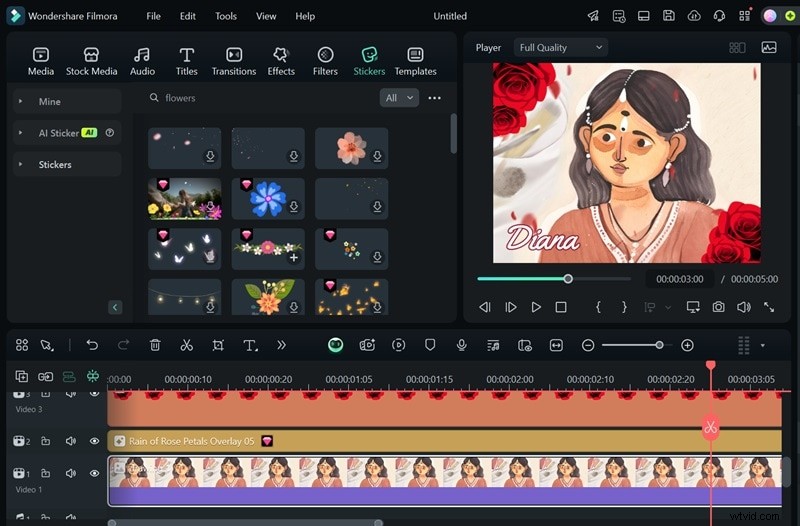Screen dimensions: 800x526
Task: Select the Rain of Rose Petals Overlay 05 clip
Action: [x=444, y=441]
